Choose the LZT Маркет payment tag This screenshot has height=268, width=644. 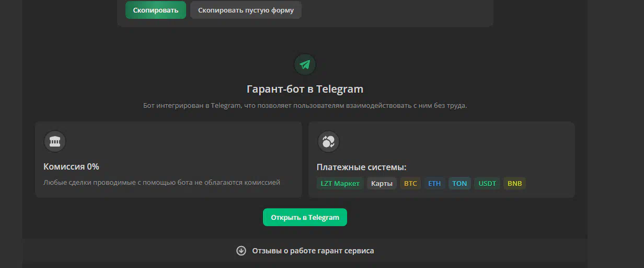(x=340, y=183)
